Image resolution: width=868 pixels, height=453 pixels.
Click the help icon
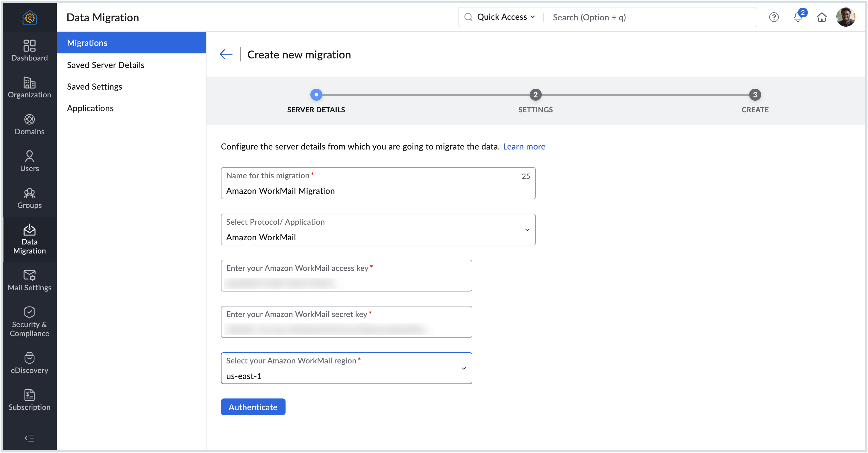[774, 17]
